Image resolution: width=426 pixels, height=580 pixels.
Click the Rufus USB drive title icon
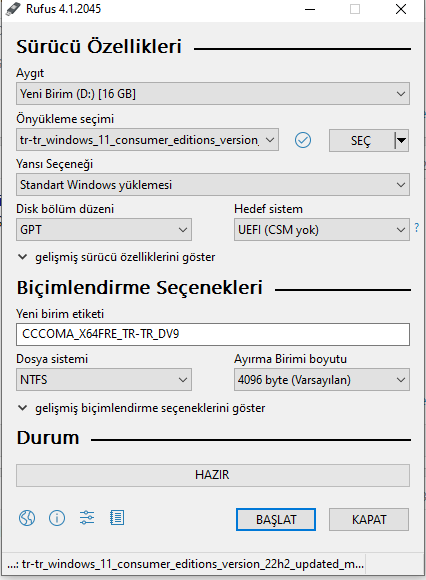tap(13, 9)
